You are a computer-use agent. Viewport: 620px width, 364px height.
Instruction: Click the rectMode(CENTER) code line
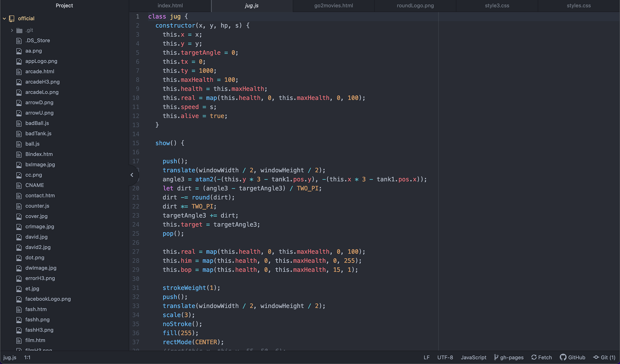193,342
